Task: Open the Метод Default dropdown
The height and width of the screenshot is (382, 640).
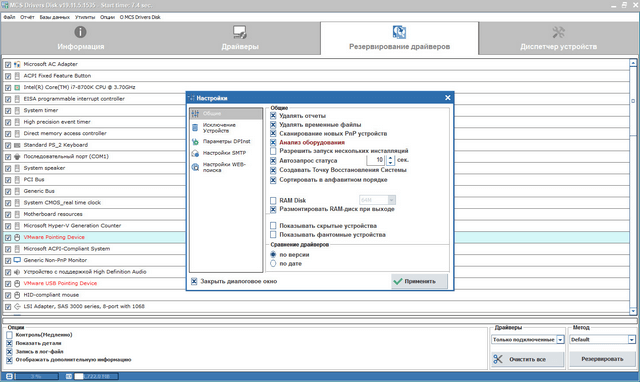Action: tap(631, 340)
